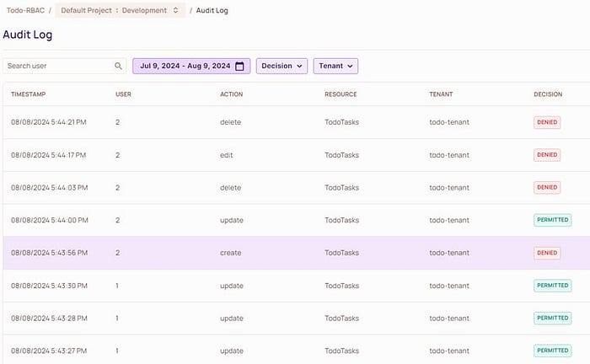The height and width of the screenshot is (364, 590).
Task: Sort by the TIMESTAMP column header
Action: [28, 94]
